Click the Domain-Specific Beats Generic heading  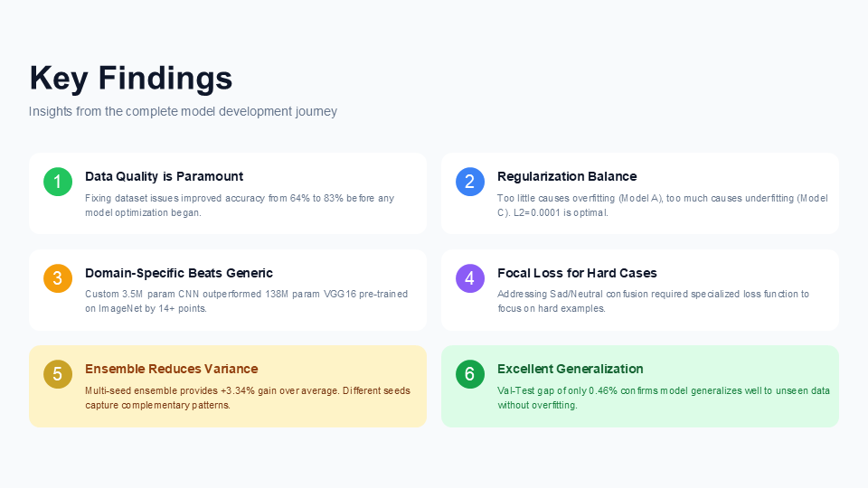[x=179, y=273]
